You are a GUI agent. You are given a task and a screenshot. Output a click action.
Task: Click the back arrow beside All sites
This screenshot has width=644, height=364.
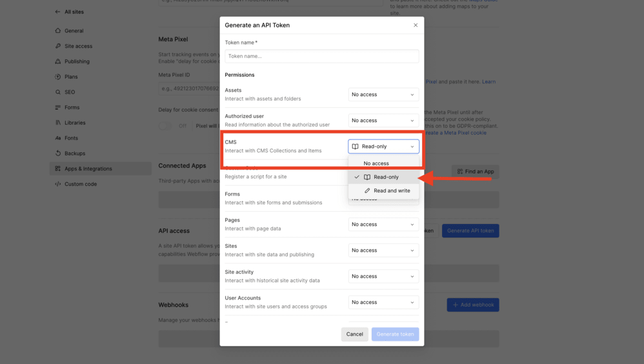57,12
